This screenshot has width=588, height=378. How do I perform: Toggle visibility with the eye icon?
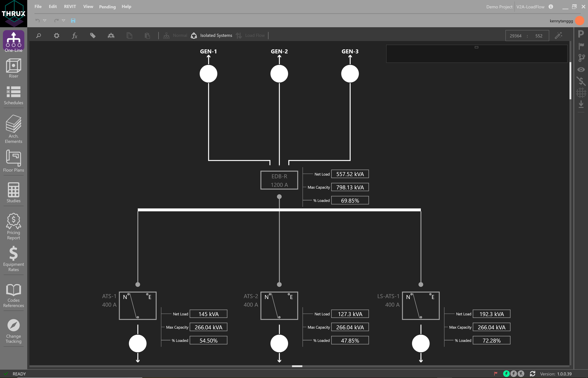581,70
